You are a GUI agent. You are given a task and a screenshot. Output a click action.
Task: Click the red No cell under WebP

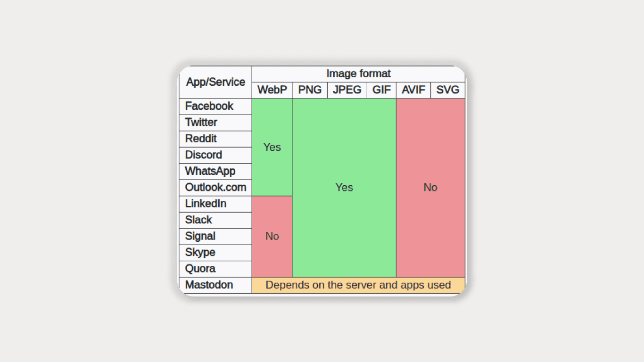pos(272,237)
